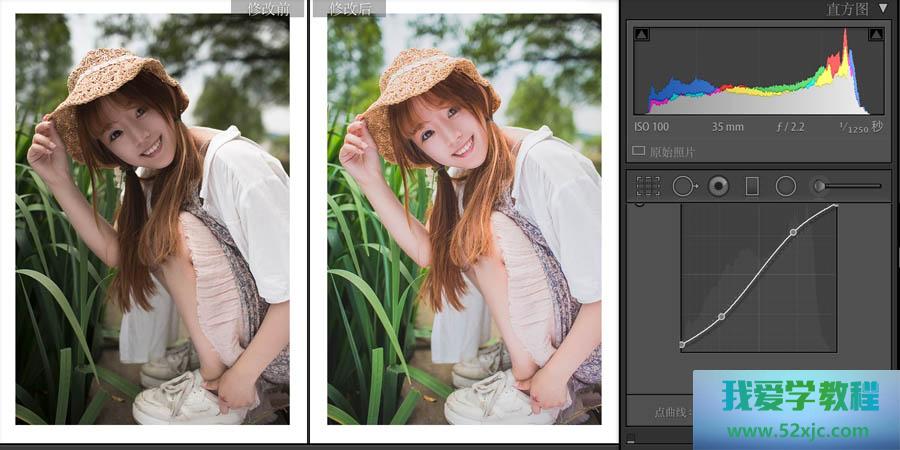
Task: Collapse the 直方图 panel triangle
Action: tap(882, 9)
